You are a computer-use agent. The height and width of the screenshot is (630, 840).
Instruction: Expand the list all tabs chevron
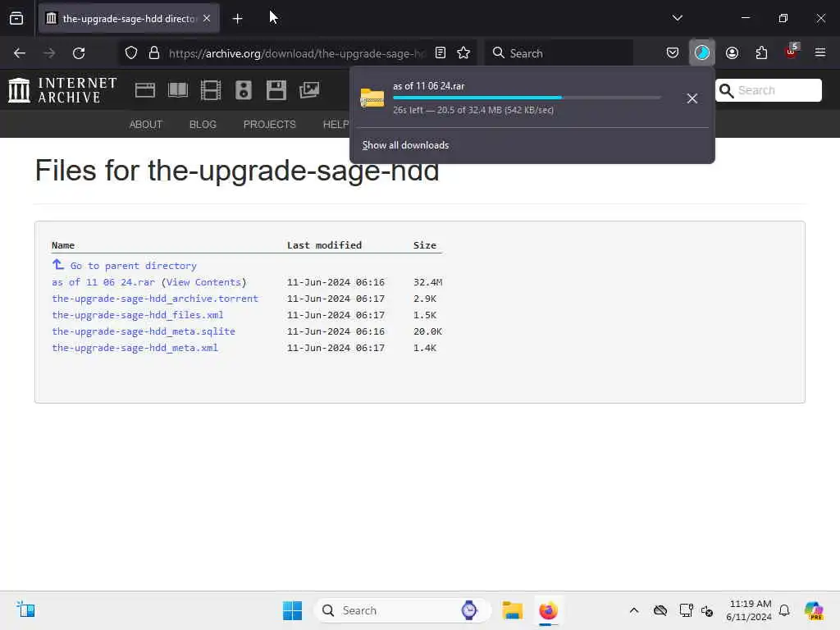tap(677, 18)
